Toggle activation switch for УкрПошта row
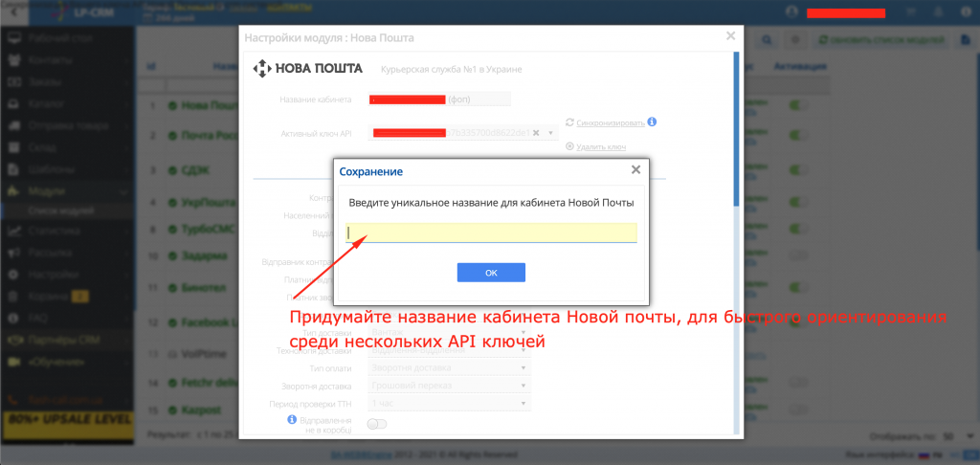This screenshot has height=465, width=980. pyautogui.click(x=798, y=203)
